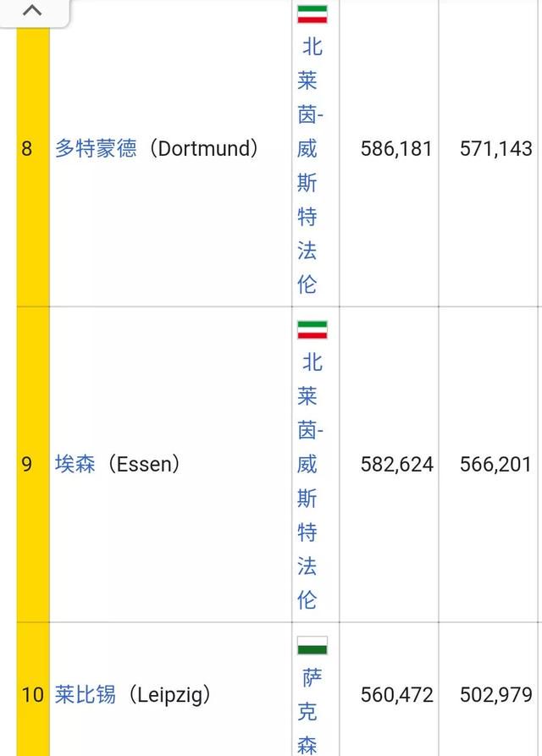Open the 多特蒙德 city link

(96, 148)
